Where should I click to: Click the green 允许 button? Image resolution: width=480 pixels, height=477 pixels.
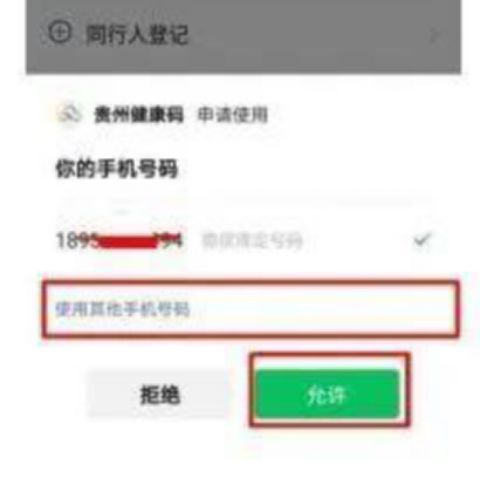point(328,394)
